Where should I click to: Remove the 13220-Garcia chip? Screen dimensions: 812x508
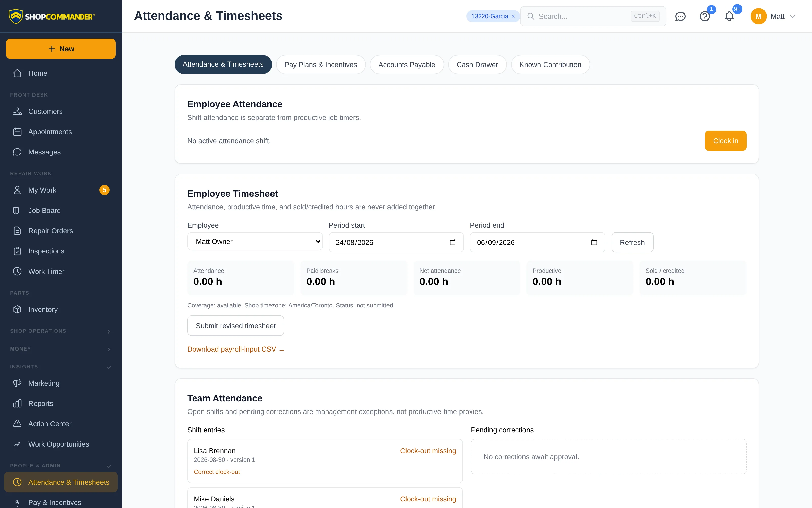click(513, 17)
